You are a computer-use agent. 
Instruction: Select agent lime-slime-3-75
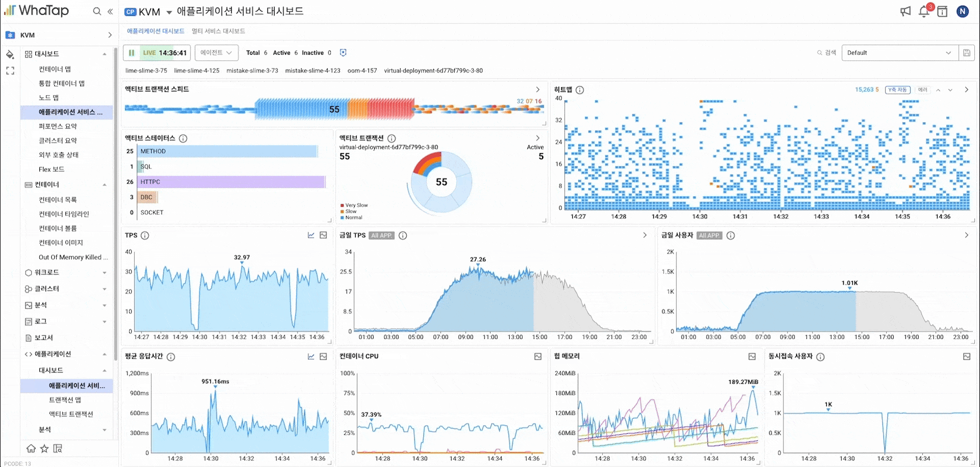146,71
